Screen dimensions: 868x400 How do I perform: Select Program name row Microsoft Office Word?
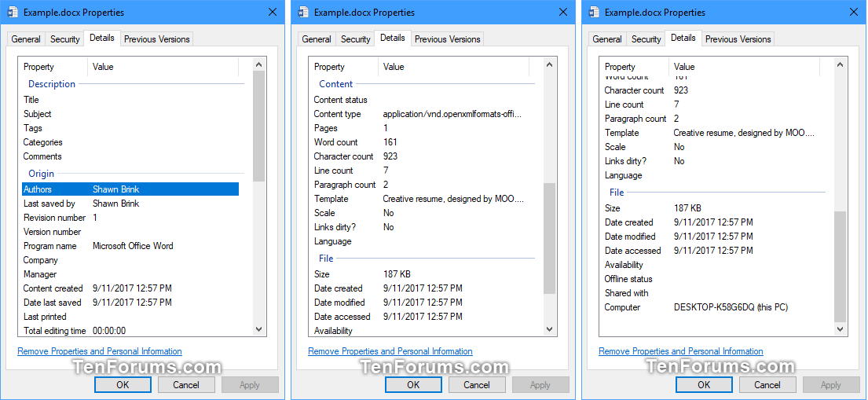pyautogui.click(x=130, y=246)
